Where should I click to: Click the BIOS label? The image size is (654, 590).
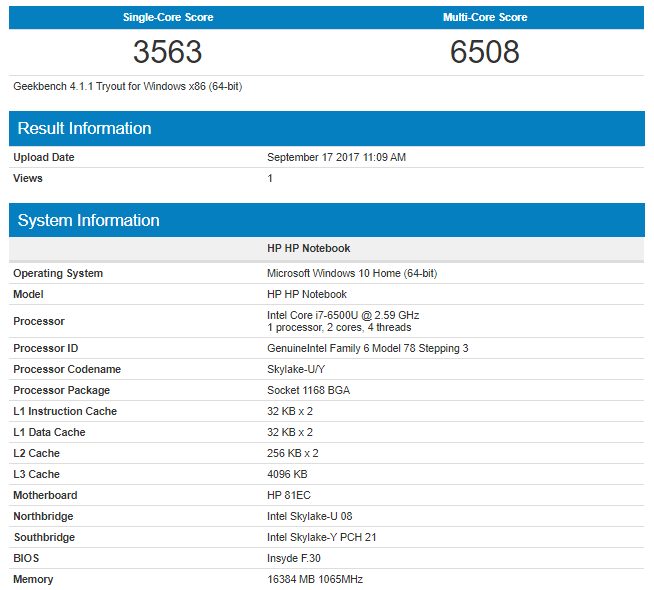tap(26, 558)
